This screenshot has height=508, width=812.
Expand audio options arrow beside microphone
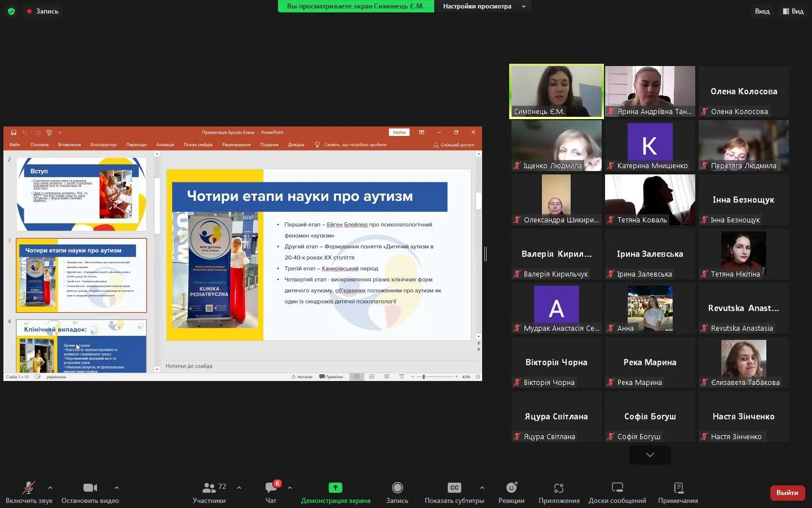(50, 488)
